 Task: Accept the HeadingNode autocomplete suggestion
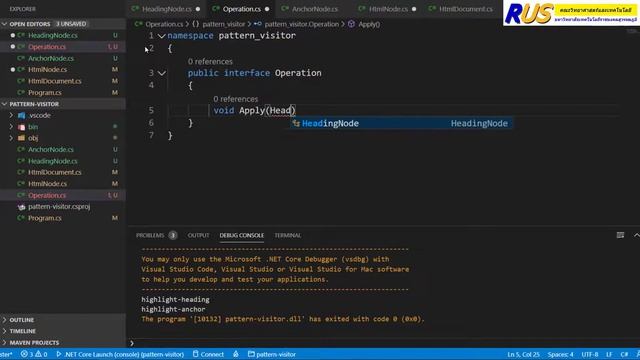402,123
